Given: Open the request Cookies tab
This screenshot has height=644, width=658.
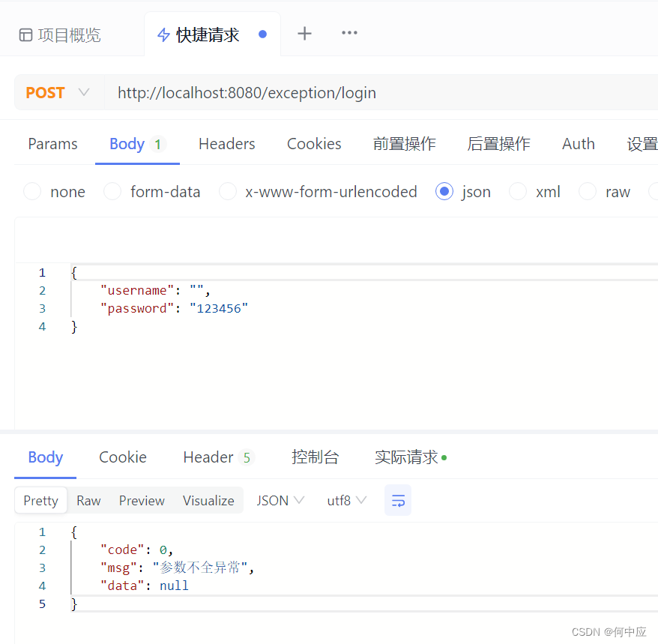Looking at the screenshot, I should pyautogui.click(x=314, y=144).
